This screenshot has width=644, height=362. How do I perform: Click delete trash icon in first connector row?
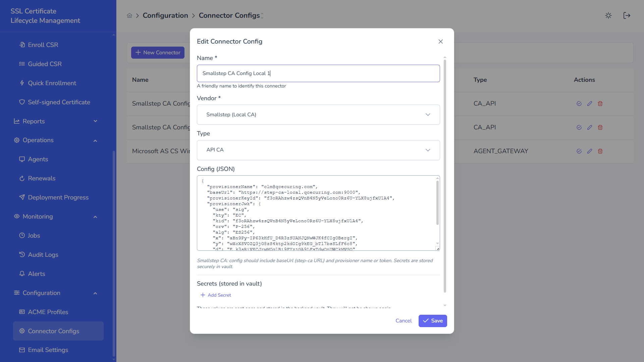[600, 104]
